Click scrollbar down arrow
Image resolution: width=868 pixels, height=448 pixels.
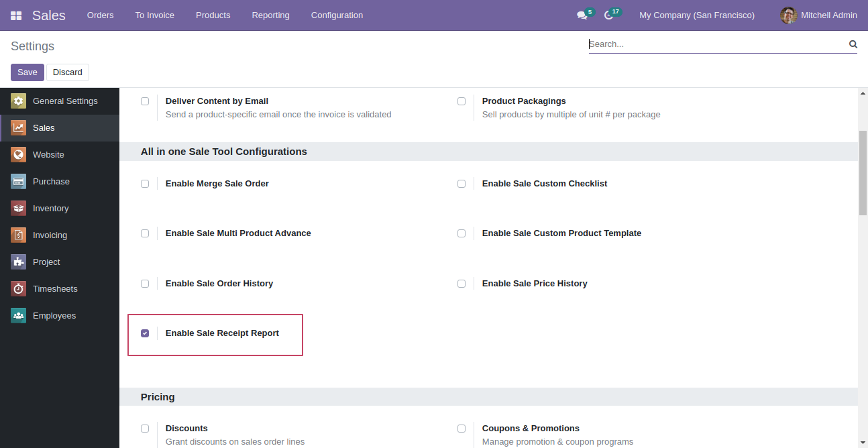(x=863, y=443)
